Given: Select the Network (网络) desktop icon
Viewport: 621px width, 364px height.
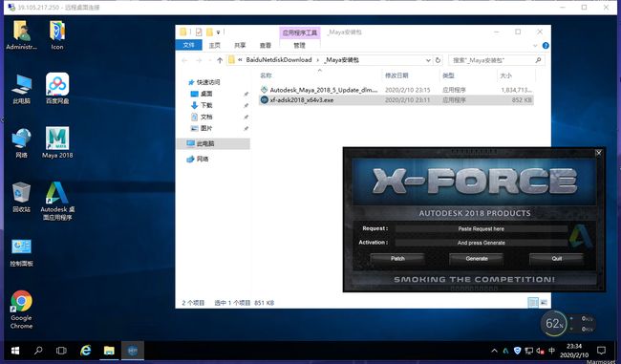Looking at the screenshot, I should click(x=21, y=143).
